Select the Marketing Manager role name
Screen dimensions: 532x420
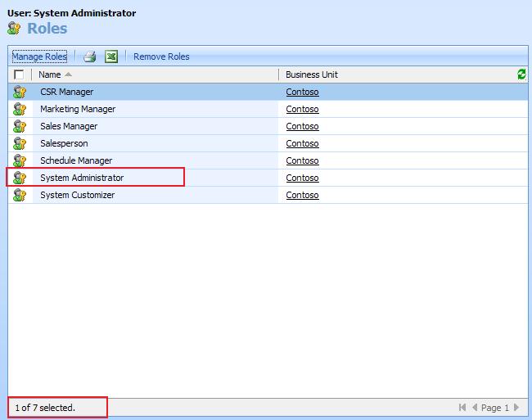(78, 109)
